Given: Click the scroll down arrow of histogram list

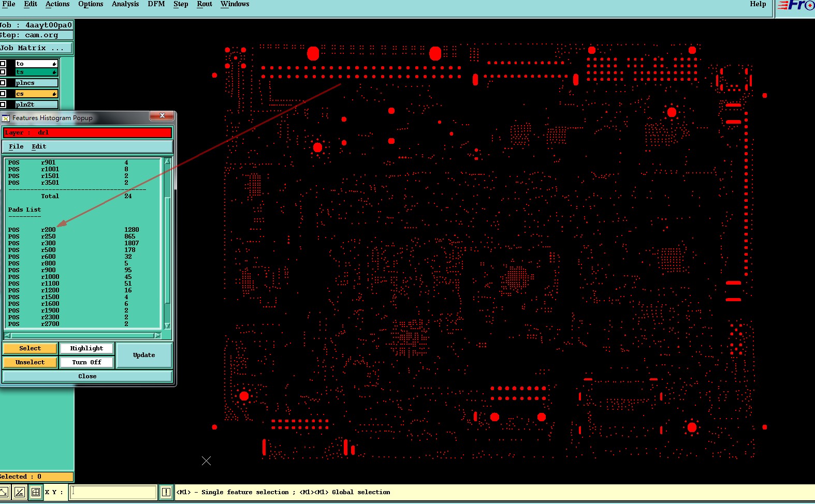Looking at the screenshot, I should [167, 325].
